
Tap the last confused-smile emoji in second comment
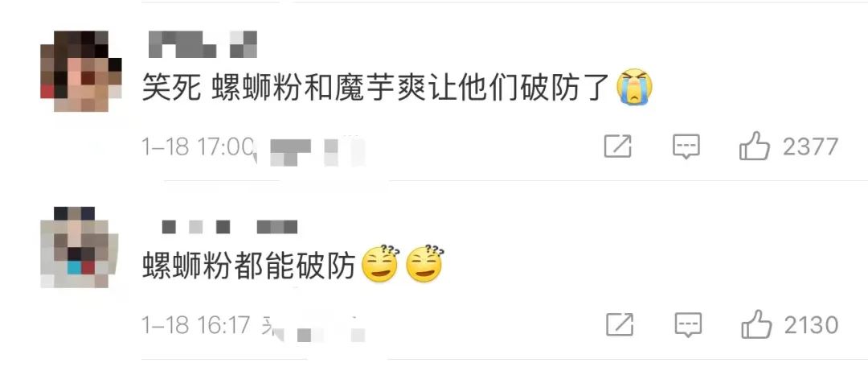click(424, 265)
